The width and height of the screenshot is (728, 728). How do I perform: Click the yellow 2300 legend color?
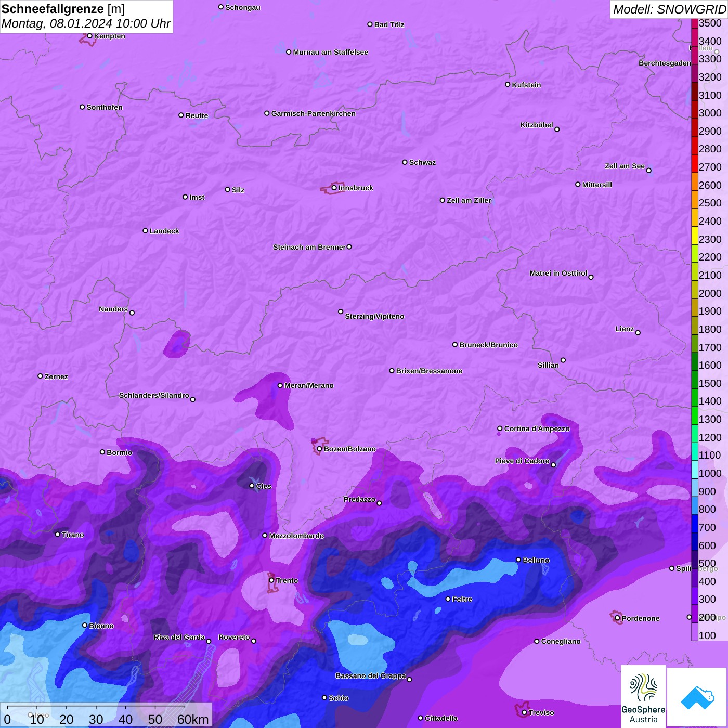[695, 235]
